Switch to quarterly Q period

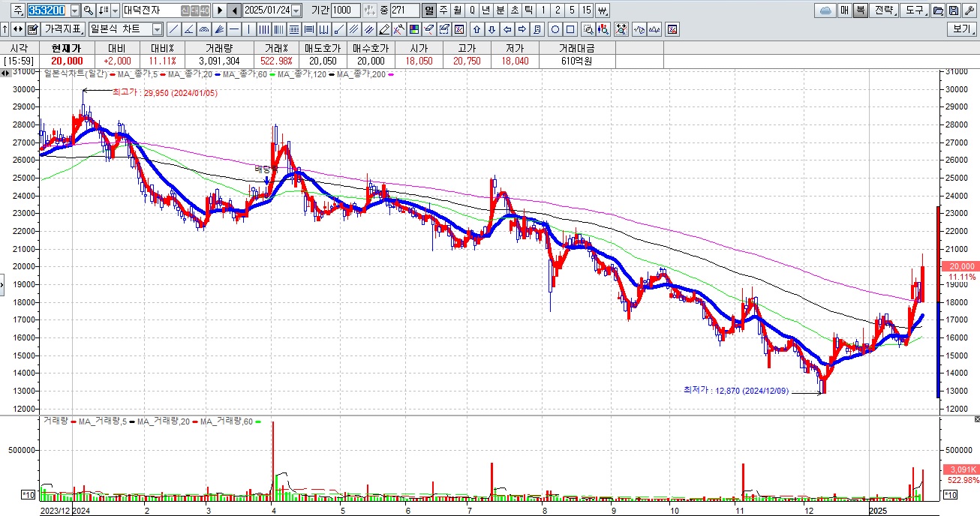(472, 10)
